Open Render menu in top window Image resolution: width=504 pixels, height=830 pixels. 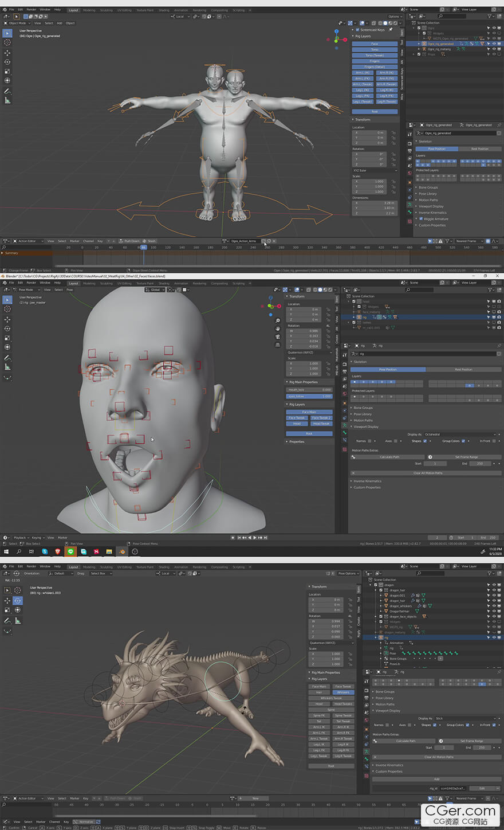31,10
